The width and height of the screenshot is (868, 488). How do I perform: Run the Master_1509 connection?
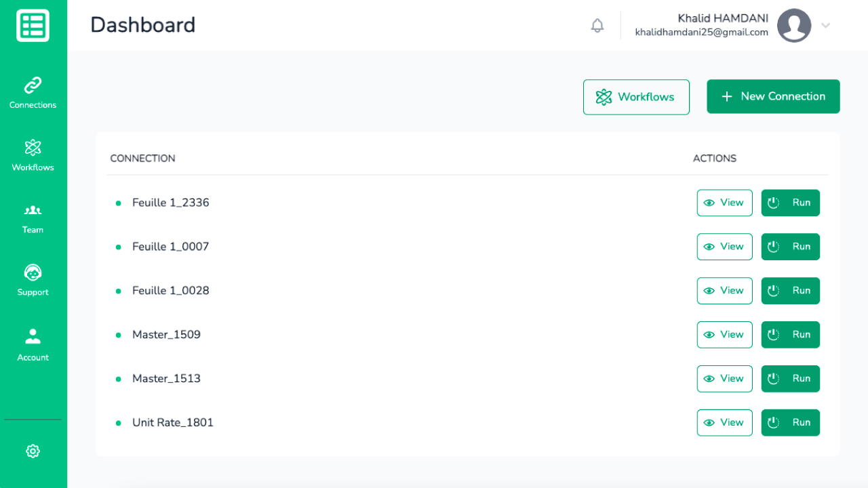(x=790, y=335)
